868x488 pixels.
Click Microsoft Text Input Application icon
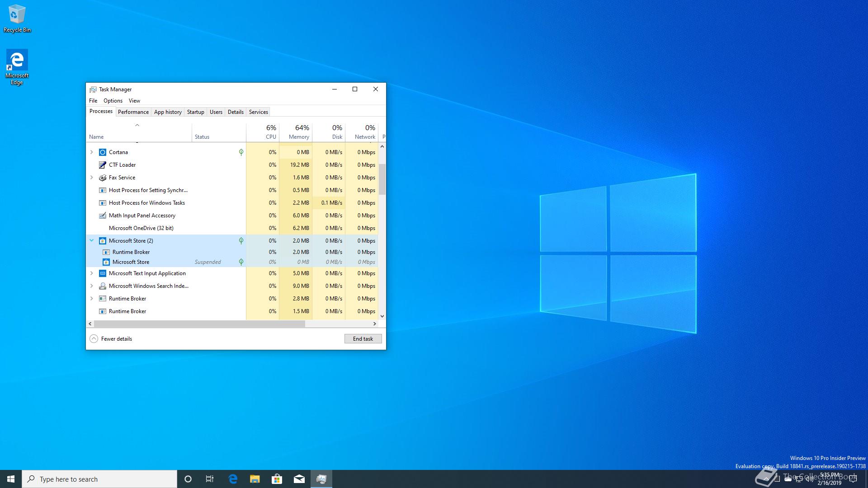103,273
